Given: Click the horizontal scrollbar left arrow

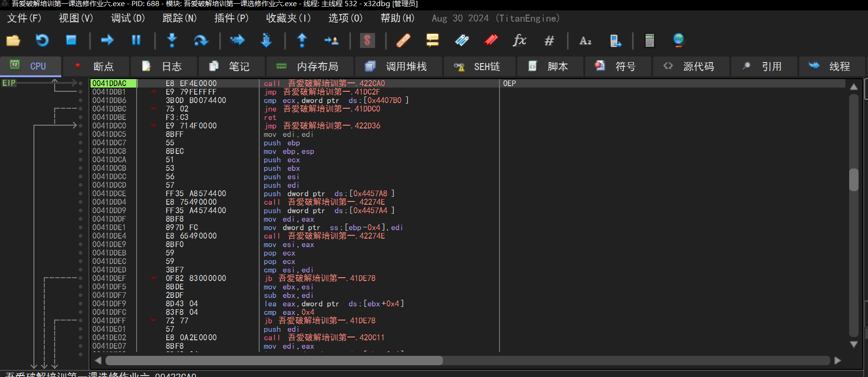Looking at the screenshot, I should pyautogui.click(x=98, y=361).
